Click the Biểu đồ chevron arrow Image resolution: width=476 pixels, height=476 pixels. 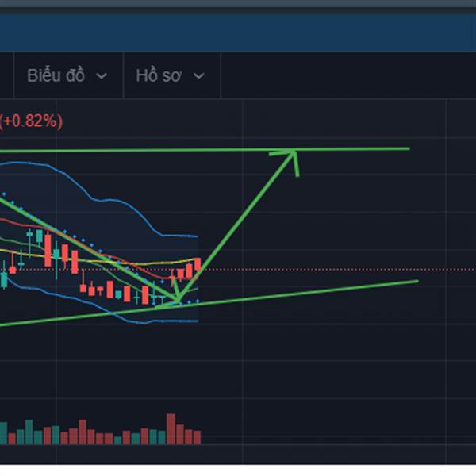(102, 75)
